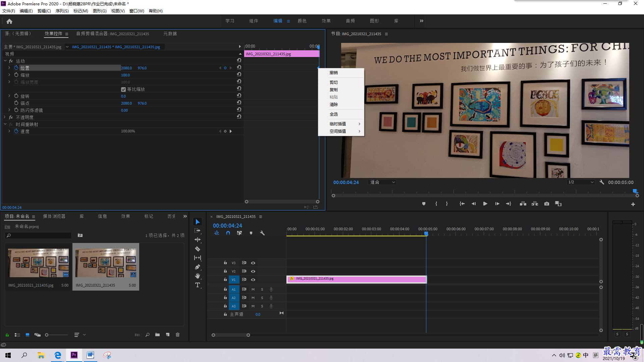This screenshot has width=644, height=362.
Task: Mute audio track A1
Action: coord(253,289)
